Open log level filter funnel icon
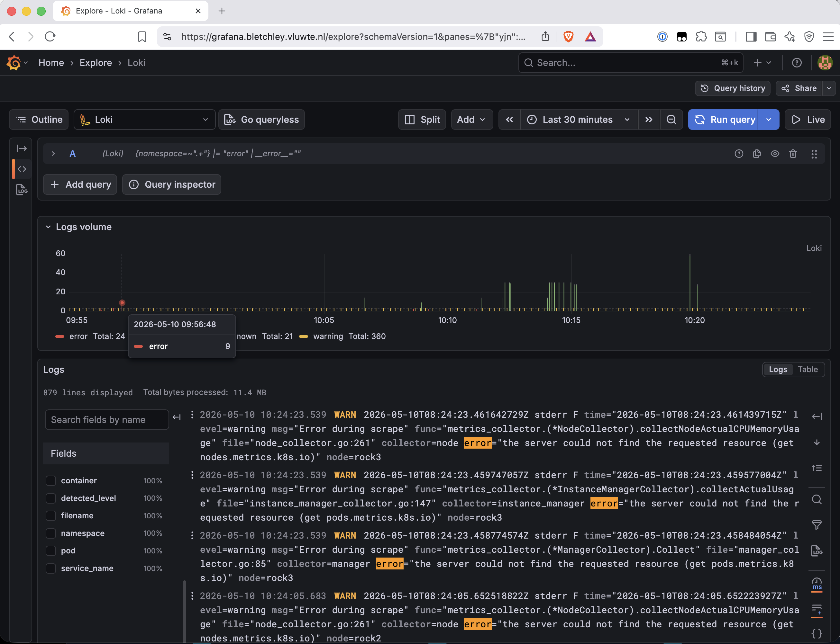Image resolution: width=840 pixels, height=644 pixels. click(817, 525)
